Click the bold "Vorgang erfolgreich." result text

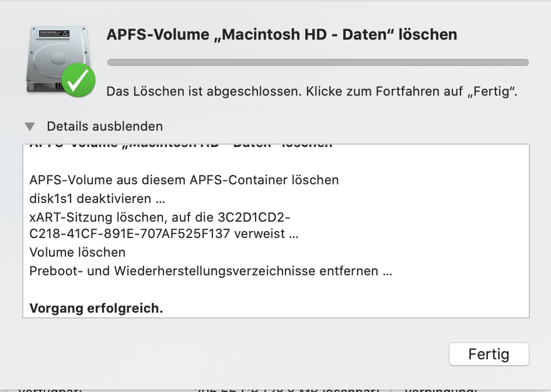coord(96,308)
